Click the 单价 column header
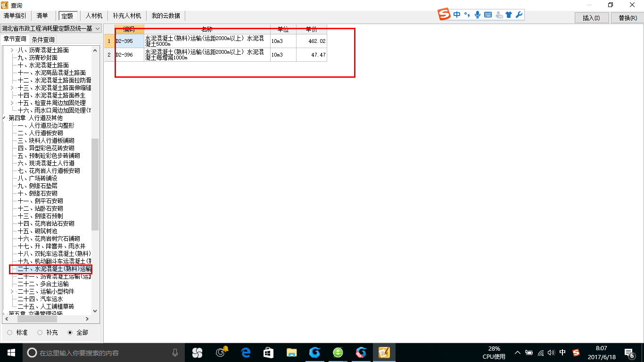 [x=312, y=29]
